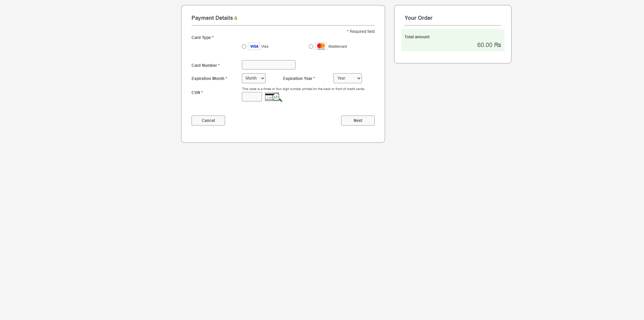644x320 pixels.
Task: Click the VISA logo next to its radio button
Action: (254, 46)
